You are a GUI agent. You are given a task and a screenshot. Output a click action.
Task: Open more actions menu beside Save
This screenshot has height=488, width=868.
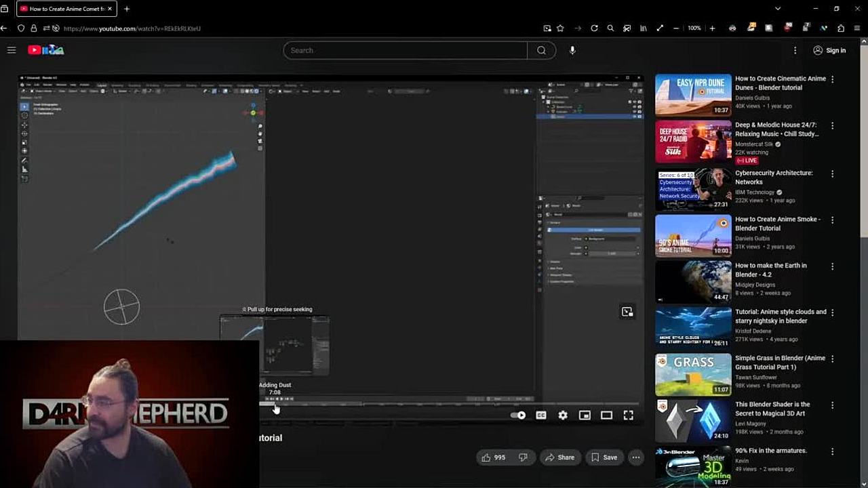pos(635,457)
